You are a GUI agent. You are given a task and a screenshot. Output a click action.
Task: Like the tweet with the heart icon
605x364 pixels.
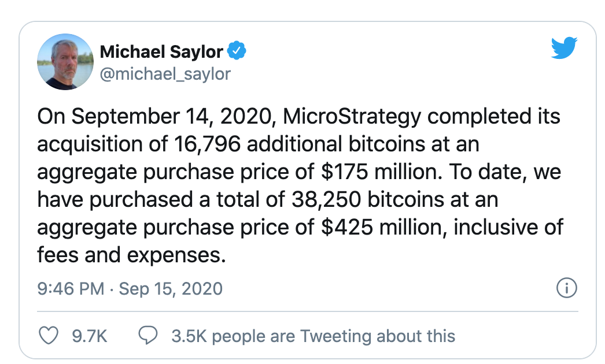pos(49,336)
